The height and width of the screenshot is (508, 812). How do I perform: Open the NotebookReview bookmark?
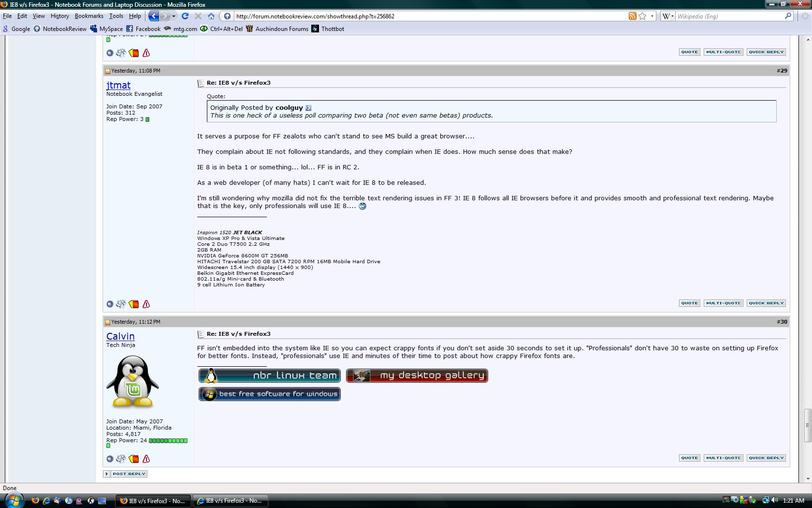pyautogui.click(x=60, y=29)
